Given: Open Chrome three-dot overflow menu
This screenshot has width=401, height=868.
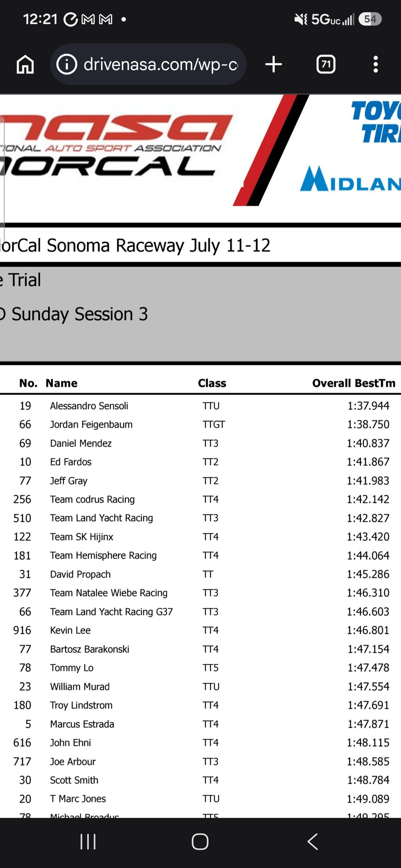Looking at the screenshot, I should point(376,65).
